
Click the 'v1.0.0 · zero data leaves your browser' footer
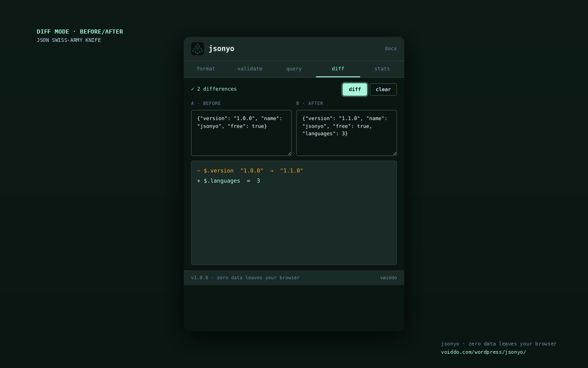(245, 278)
